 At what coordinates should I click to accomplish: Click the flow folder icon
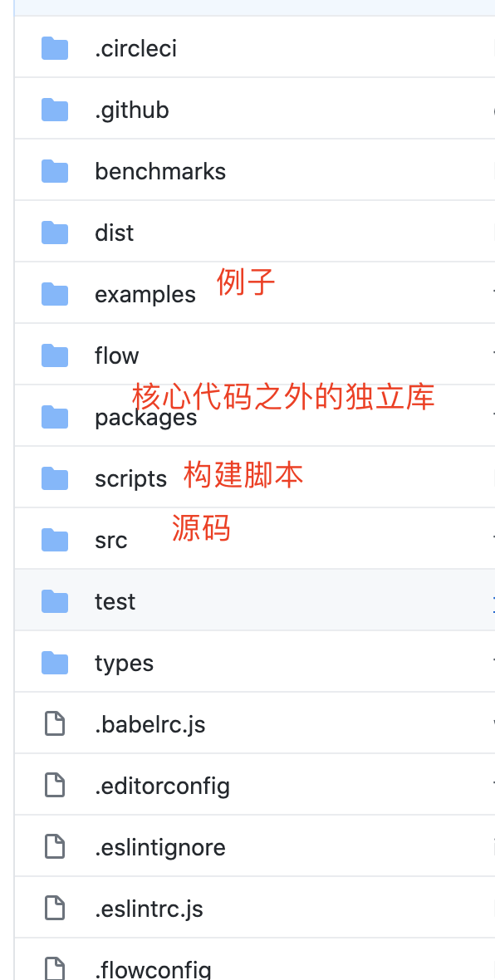(x=54, y=355)
